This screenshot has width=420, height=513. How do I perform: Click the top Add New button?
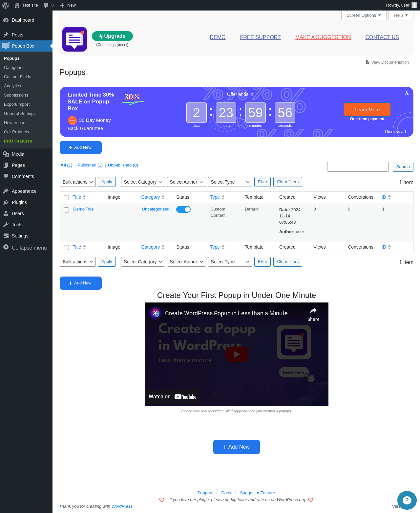point(81,147)
